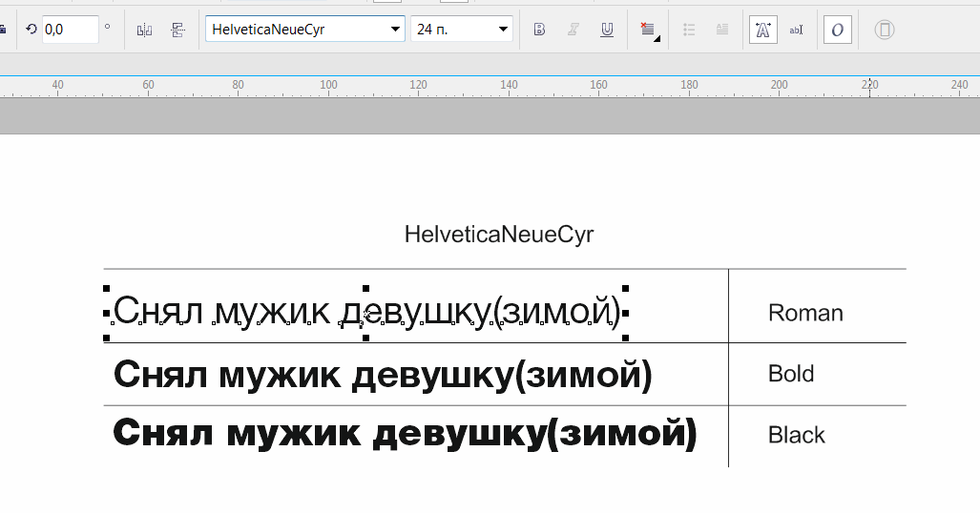
Task: Click the HelveticaNeueCyr heading on the page
Action: coord(499,235)
